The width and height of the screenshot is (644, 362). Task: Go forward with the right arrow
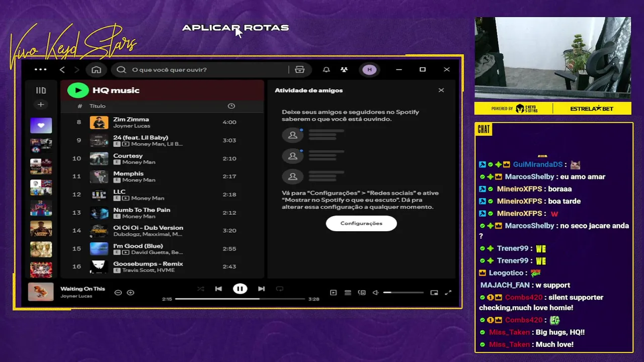76,69
